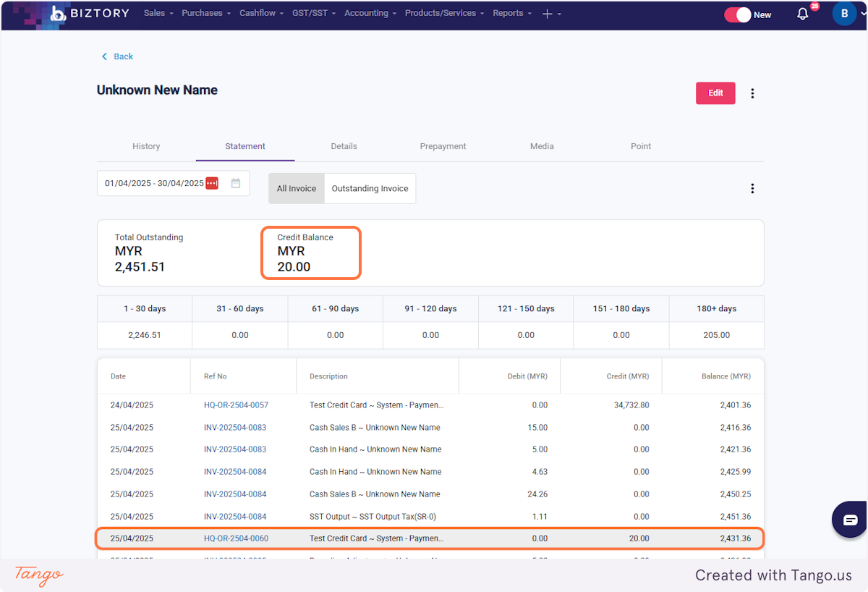868x592 pixels.
Task: Click the 34,732.80 credit value
Action: tap(631, 405)
